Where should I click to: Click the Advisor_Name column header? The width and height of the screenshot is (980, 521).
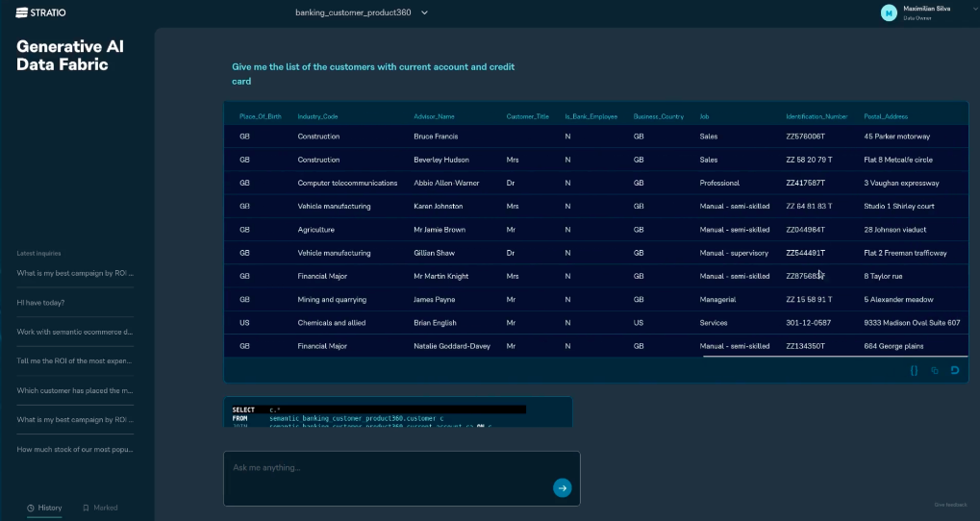point(434,116)
